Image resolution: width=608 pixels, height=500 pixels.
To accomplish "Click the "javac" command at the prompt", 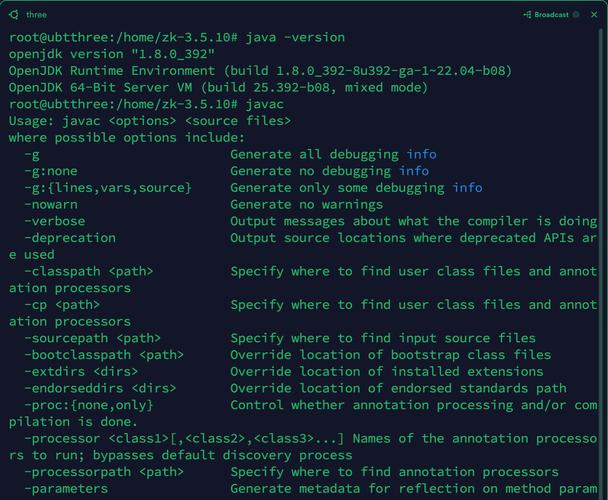I will tap(266, 104).
